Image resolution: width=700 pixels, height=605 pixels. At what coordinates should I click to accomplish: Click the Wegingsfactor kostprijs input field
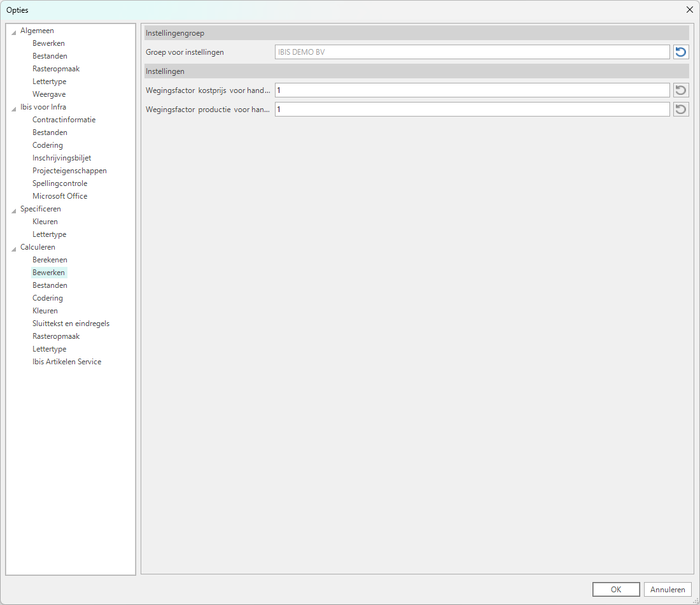[x=472, y=90]
